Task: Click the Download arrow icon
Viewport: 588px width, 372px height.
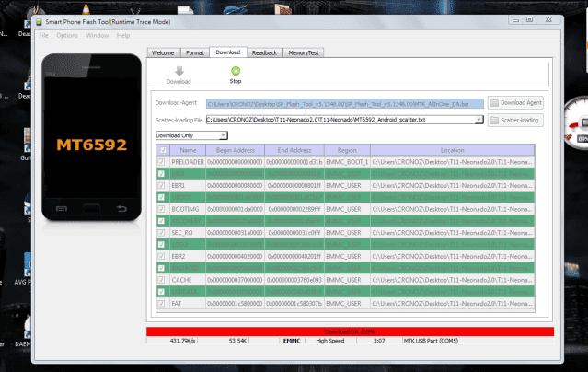Action: (179, 71)
